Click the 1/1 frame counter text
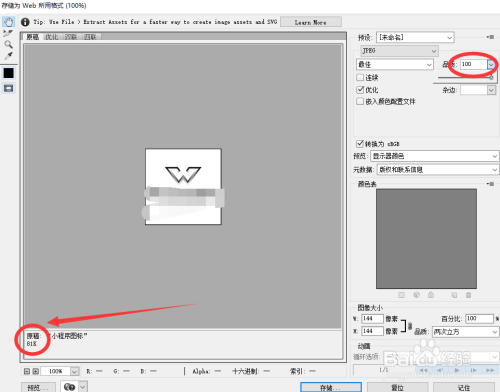 click(384, 370)
